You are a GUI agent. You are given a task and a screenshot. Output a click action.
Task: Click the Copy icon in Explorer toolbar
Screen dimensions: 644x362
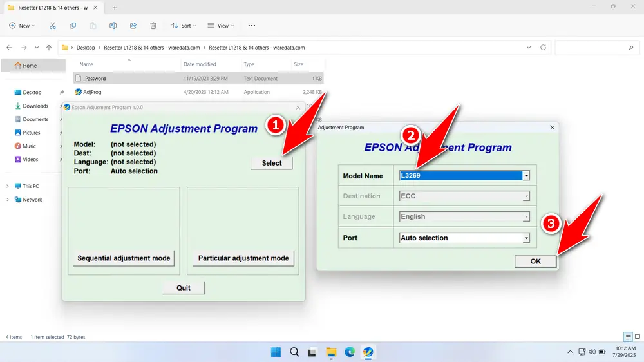pos(73,26)
